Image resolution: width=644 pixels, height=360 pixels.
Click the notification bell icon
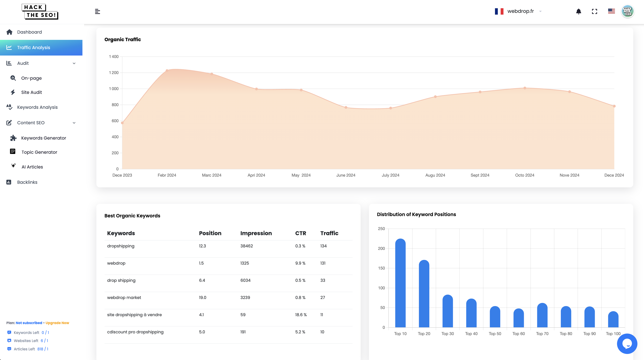click(x=578, y=11)
